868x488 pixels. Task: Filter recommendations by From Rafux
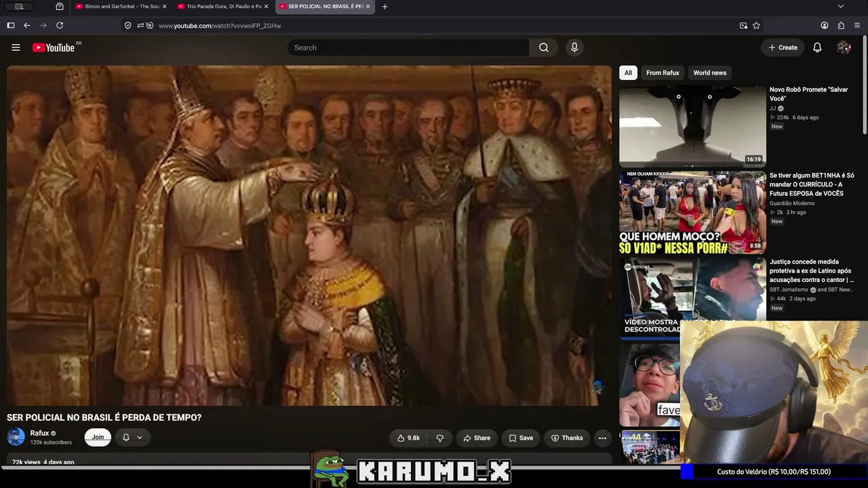[663, 73]
